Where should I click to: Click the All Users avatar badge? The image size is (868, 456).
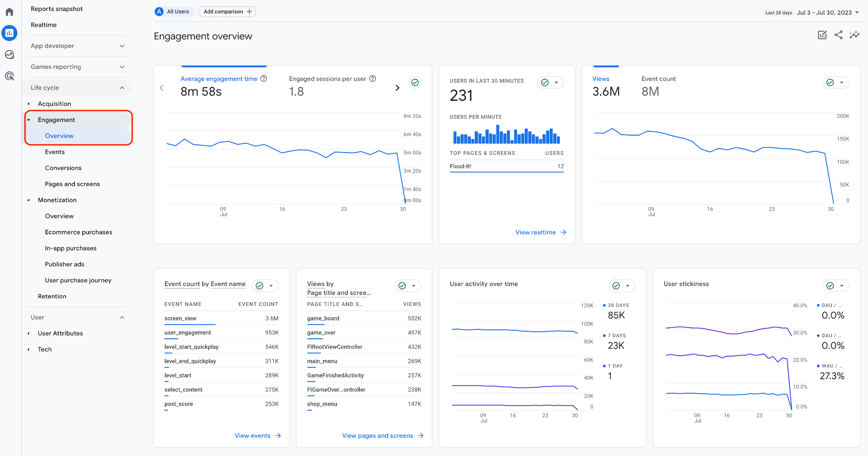click(x=159, y=11)
